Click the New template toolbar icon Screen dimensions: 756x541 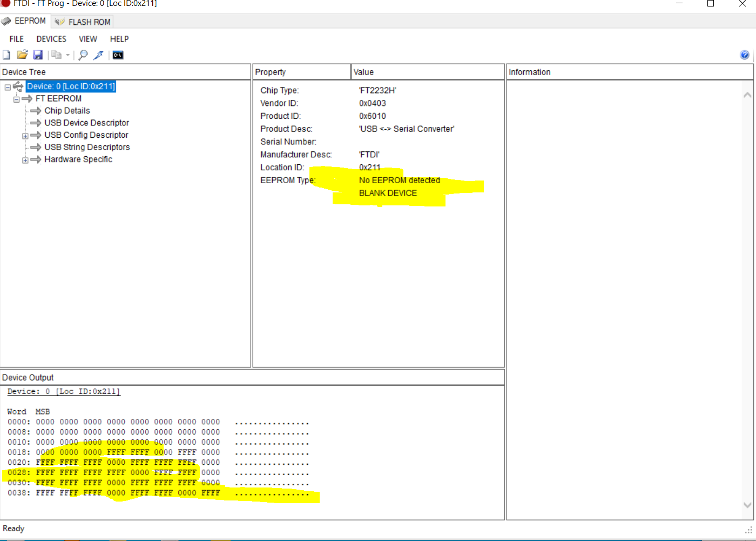[6, 55]
